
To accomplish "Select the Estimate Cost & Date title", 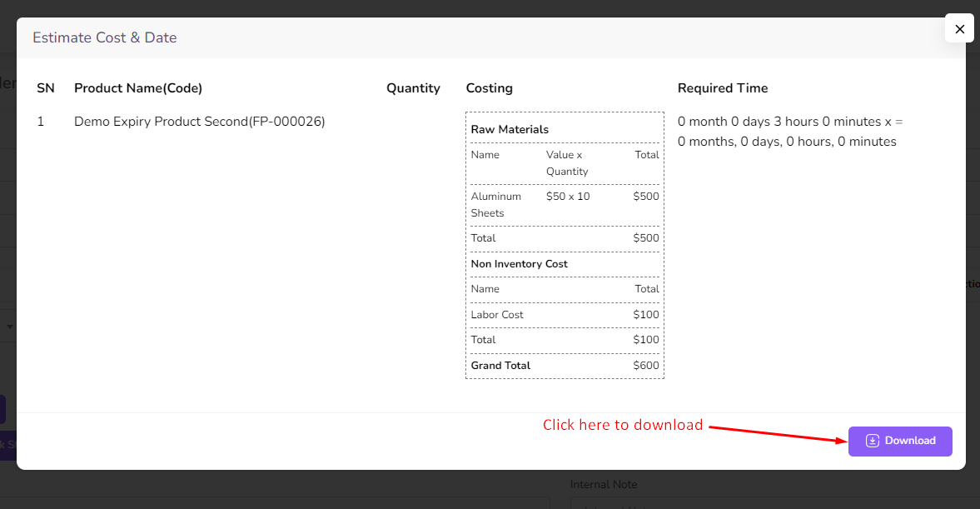I will [x=104, y=37].
